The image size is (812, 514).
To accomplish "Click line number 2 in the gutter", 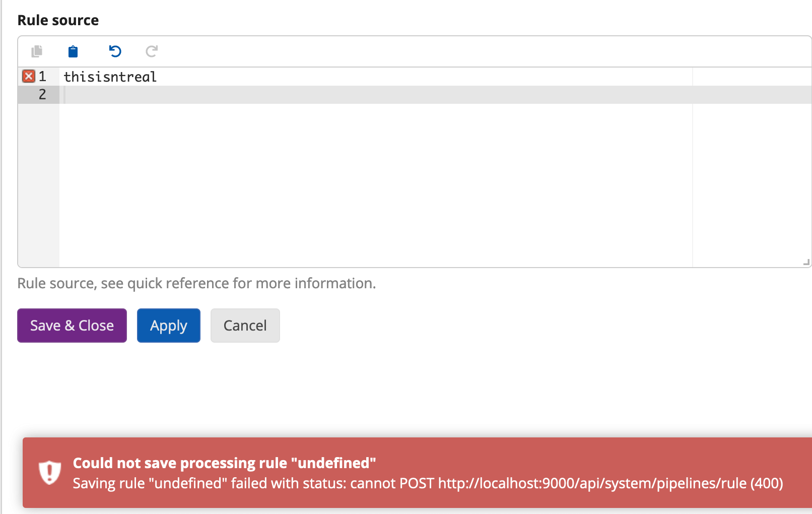I will [42, 94].
